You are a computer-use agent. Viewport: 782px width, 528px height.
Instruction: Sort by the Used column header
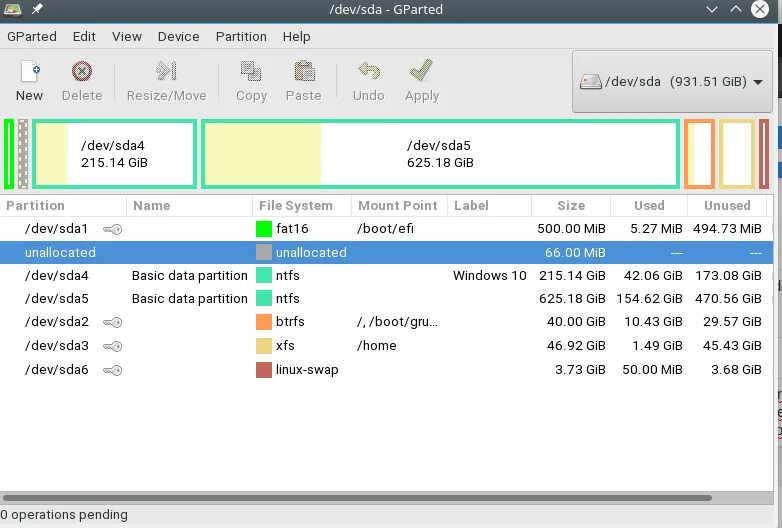click(x=649, y=205)
